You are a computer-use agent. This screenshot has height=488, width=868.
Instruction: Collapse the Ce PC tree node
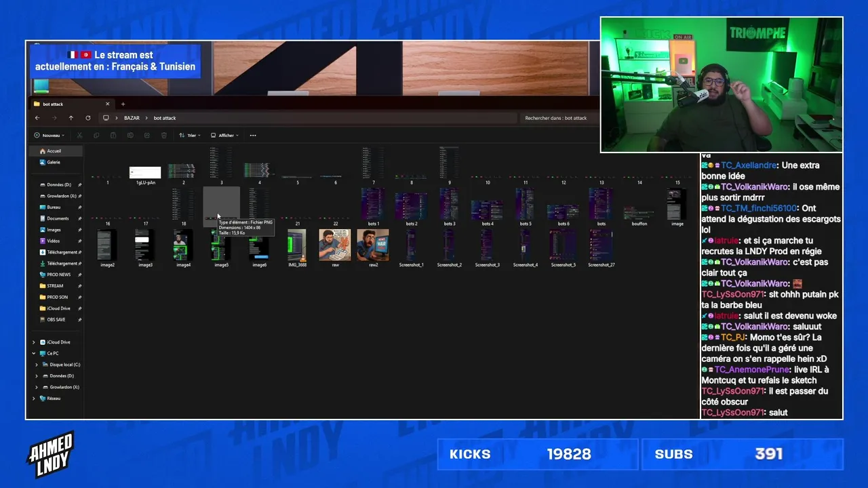click(x=34, y=353)
